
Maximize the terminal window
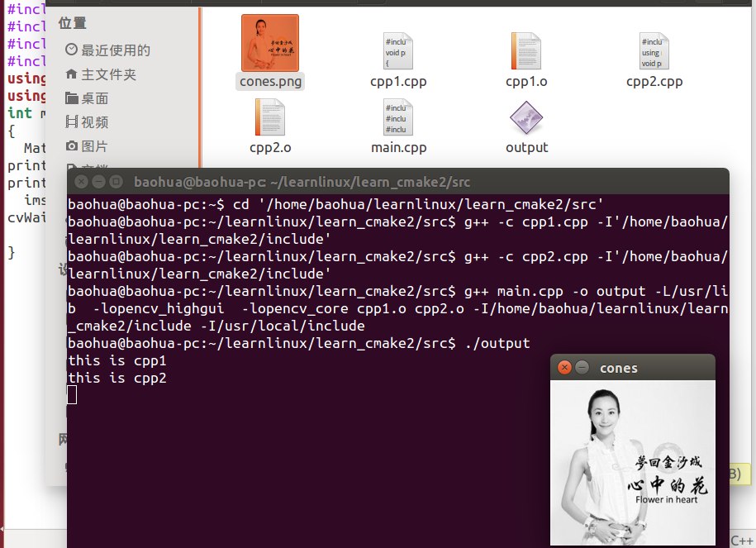[x=116, y=182]
